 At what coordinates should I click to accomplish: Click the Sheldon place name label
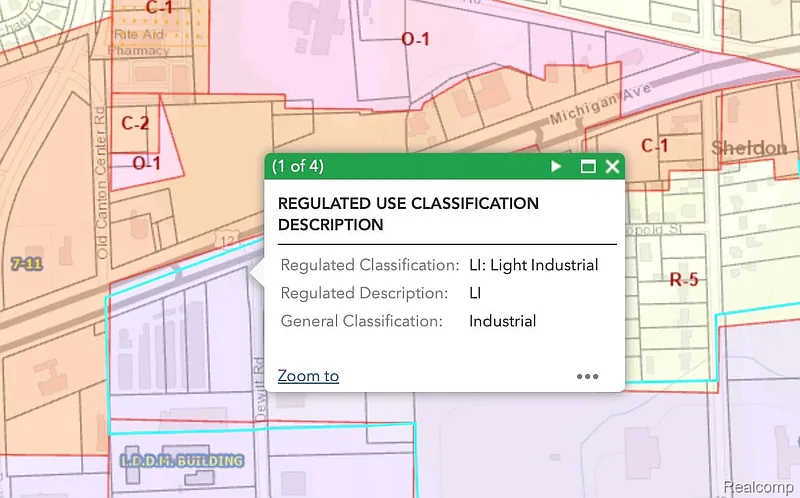point(749,148)
